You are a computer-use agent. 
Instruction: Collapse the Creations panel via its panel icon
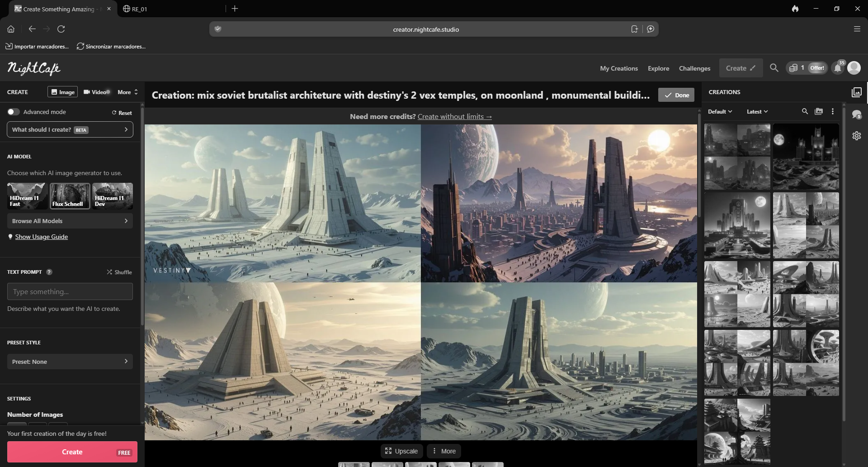[857, 92]
